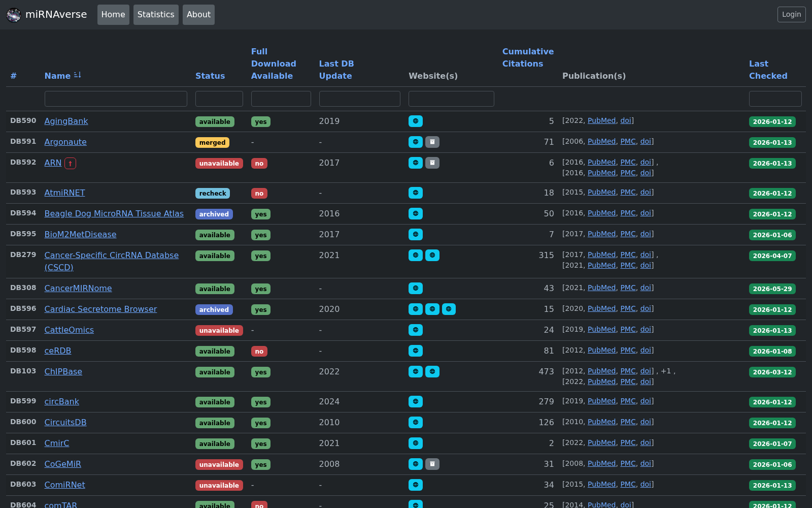
Task: Open the AgingBank website globe icon
Action: (415, 121)
